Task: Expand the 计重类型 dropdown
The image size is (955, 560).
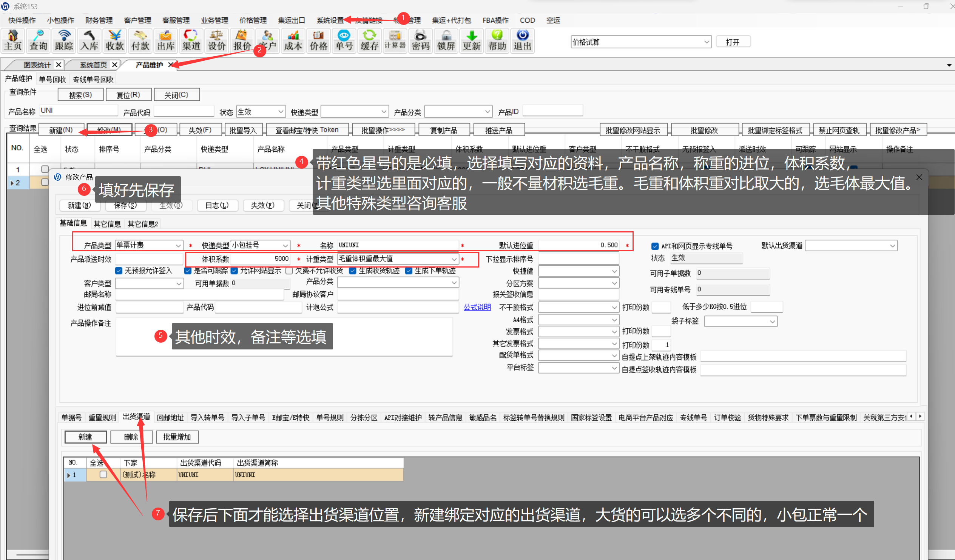Action: pos(454,259)
